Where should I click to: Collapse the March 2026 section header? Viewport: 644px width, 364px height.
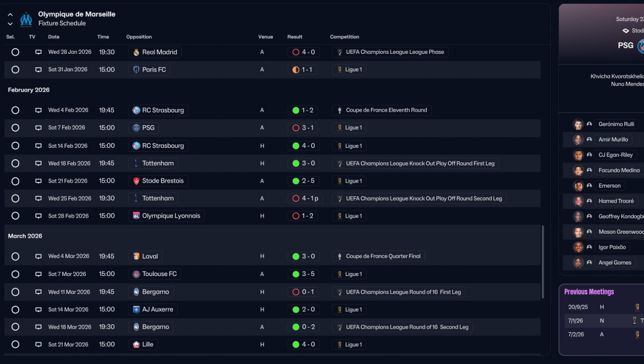point(25,236)
